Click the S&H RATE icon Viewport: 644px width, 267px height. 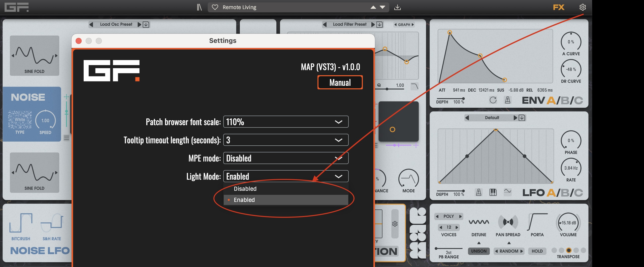(x=52, y=223)
